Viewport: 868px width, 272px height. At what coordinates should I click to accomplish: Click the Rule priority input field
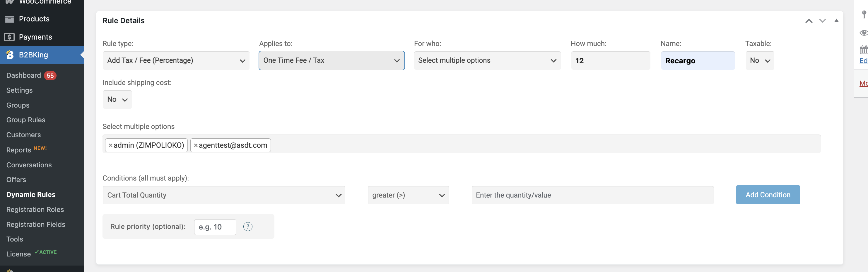pos(215,227)
